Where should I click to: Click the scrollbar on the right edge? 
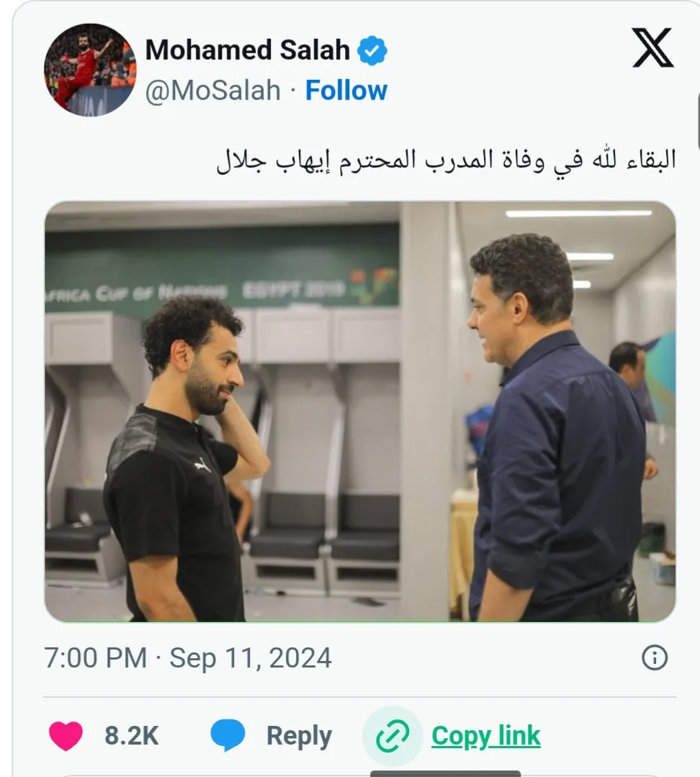[698, 122]
